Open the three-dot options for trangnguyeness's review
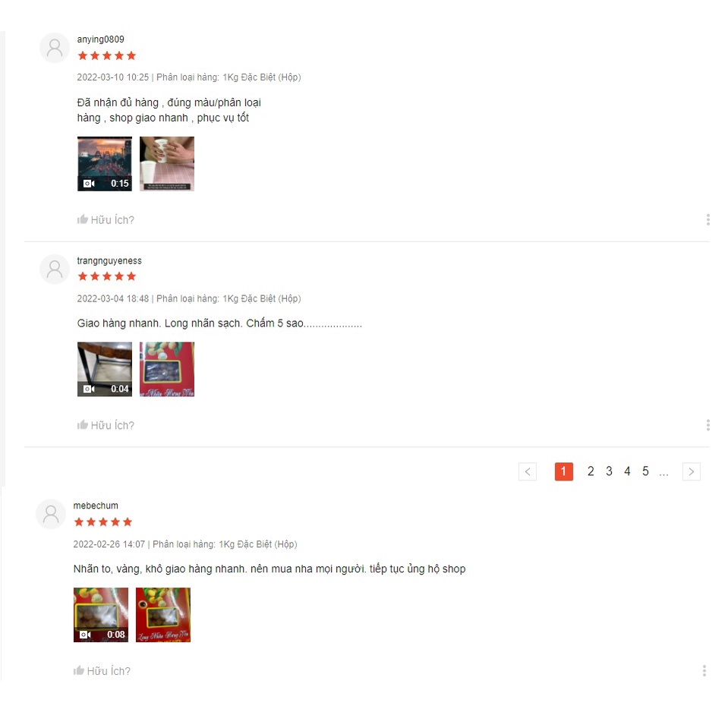The width and height of the screenshot is (728, 728). (708, 425)
